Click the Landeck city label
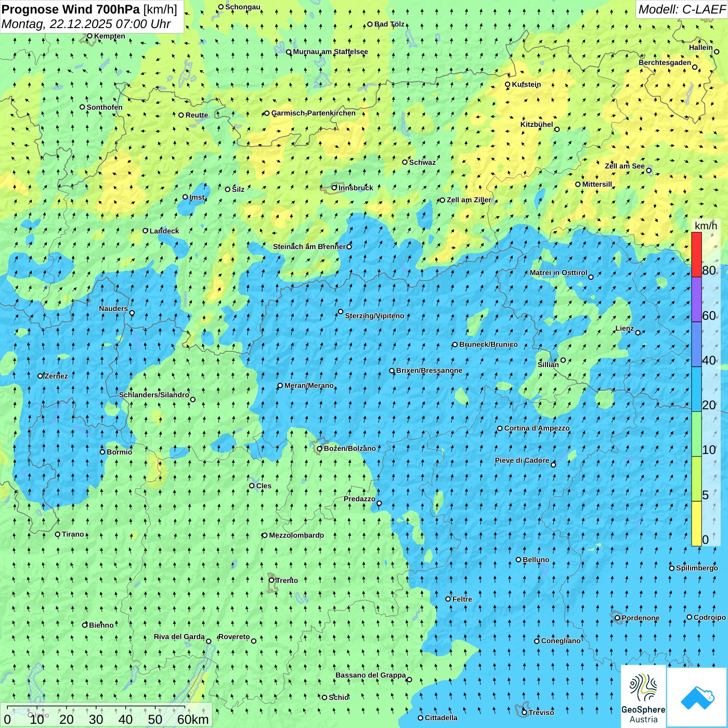 click(164, 231)
